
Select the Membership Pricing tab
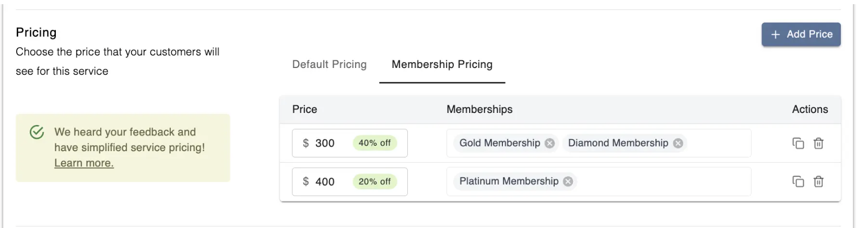(x=442, y=64)
